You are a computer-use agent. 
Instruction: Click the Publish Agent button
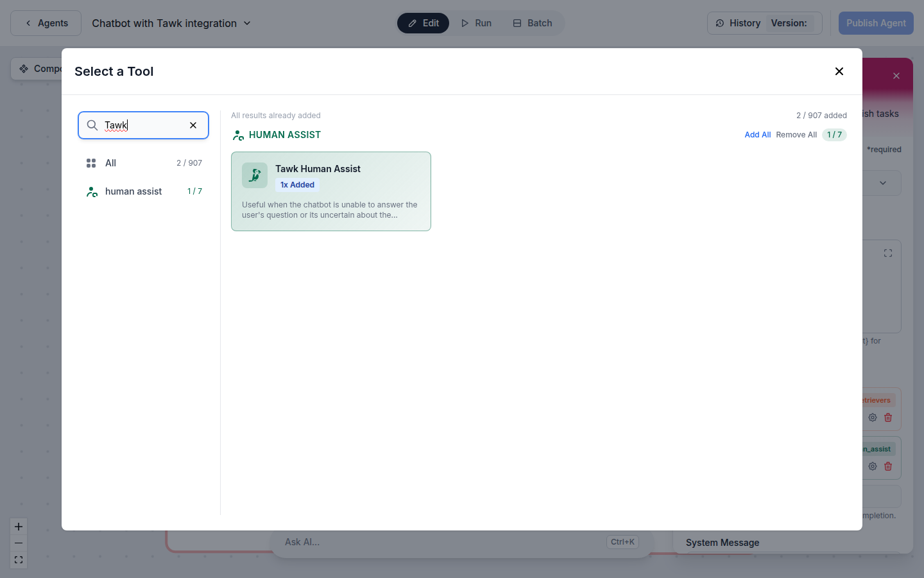pyautogui.click(x=876, y=23)
